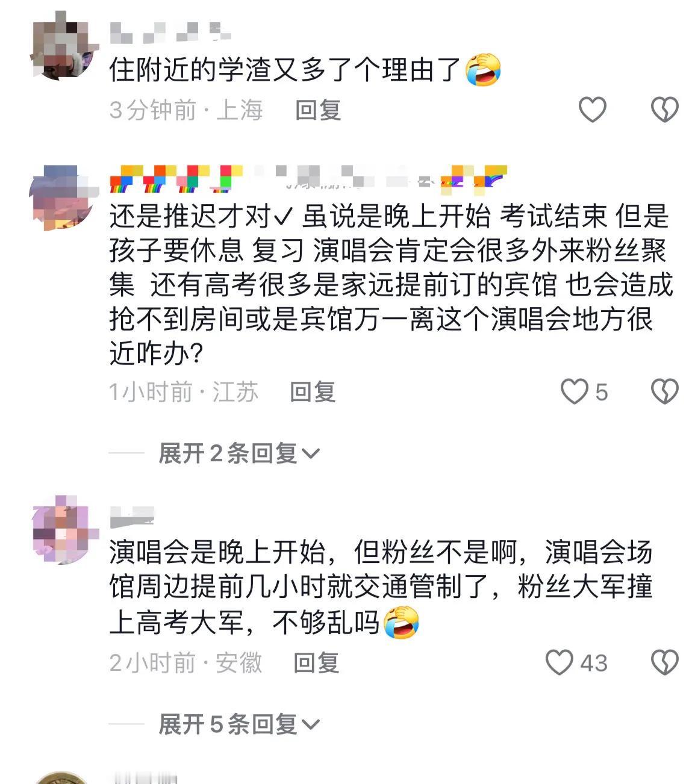Open the first commenter's blurred username
689x784 pixels.
pyautogui.click(x=171, y=32)
